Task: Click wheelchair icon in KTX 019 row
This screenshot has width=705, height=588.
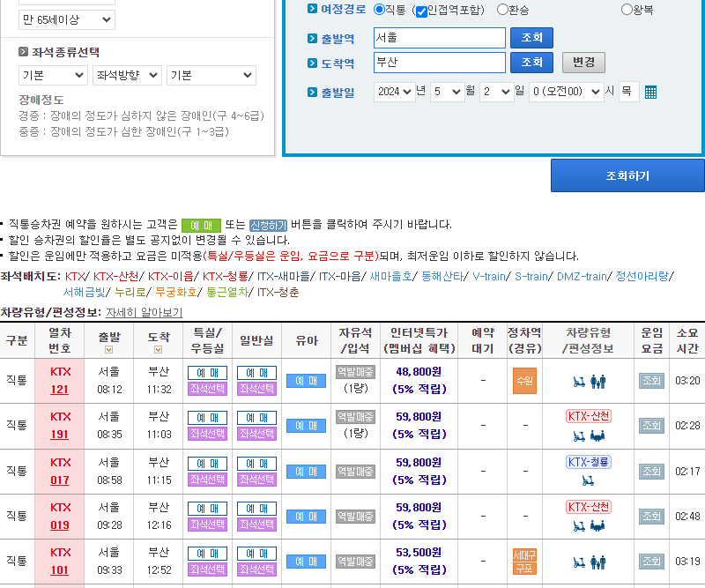Action: pos(579,525)
